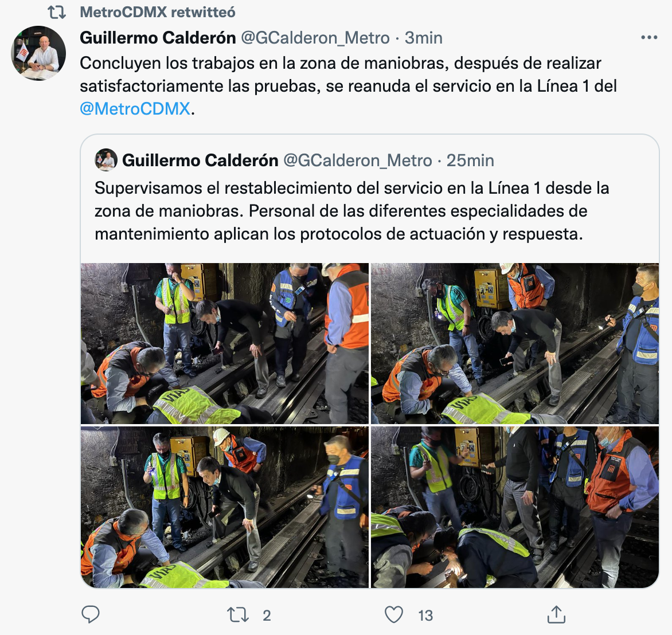Click the @MetroCDMX mention link
The image size is (672, 635).
click(135, 109)
